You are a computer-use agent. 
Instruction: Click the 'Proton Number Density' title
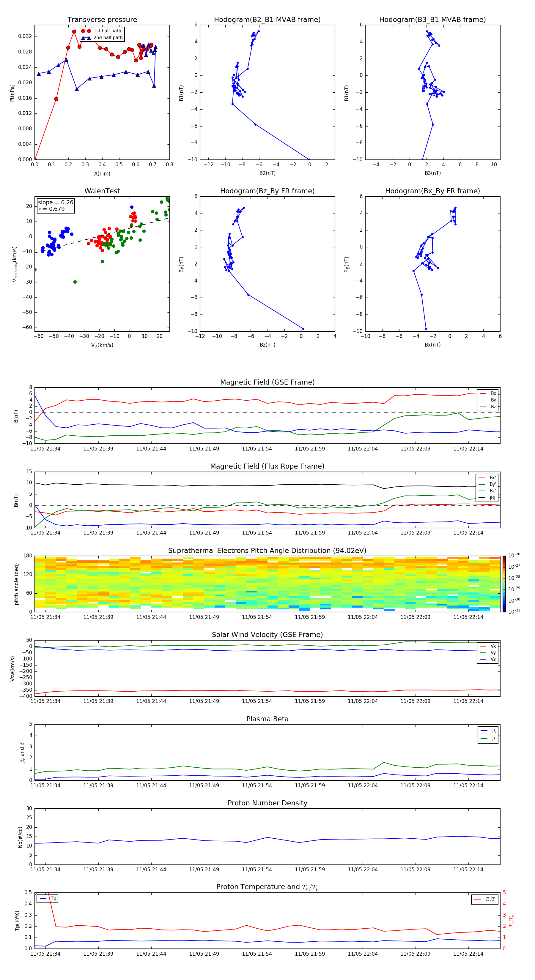[267, 803]
